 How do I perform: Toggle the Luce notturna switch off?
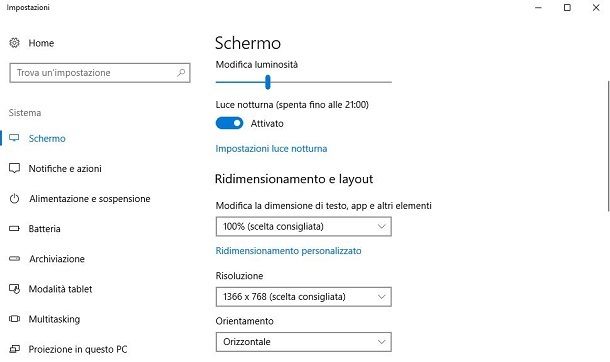(230, 123)
